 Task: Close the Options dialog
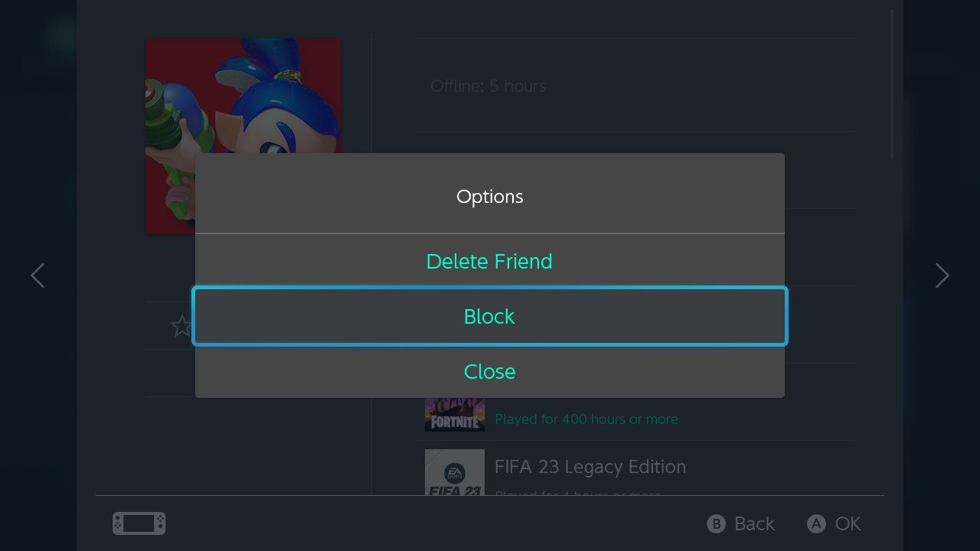(x=489, y=371)
